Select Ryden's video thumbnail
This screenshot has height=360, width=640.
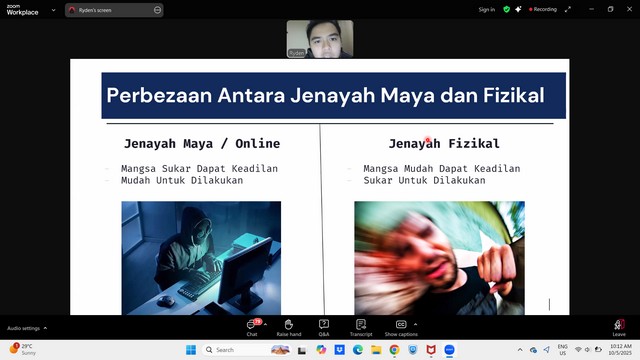pos(320,39)
